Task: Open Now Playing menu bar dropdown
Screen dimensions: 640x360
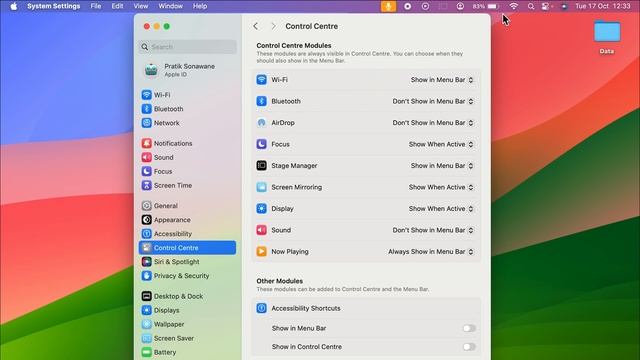Action: pos(431,252)
